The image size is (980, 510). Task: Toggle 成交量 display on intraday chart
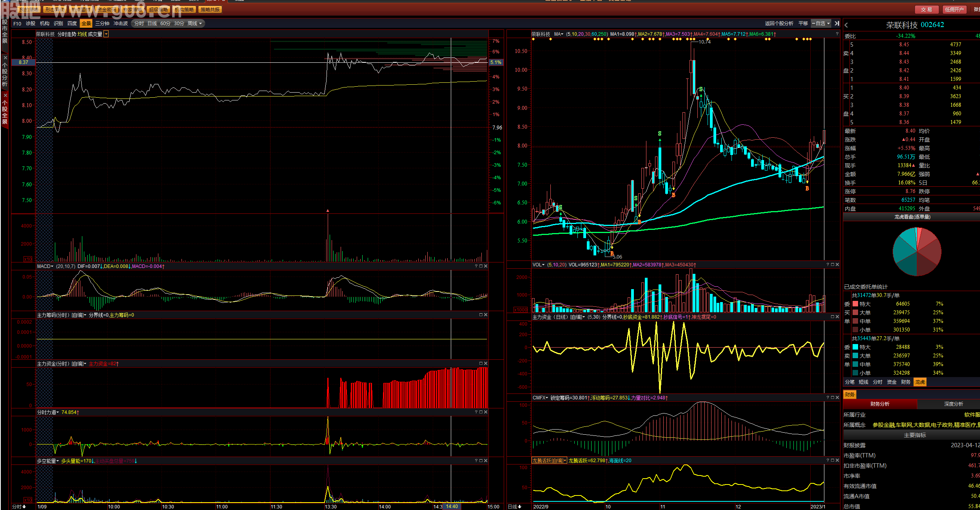point(95,34)
